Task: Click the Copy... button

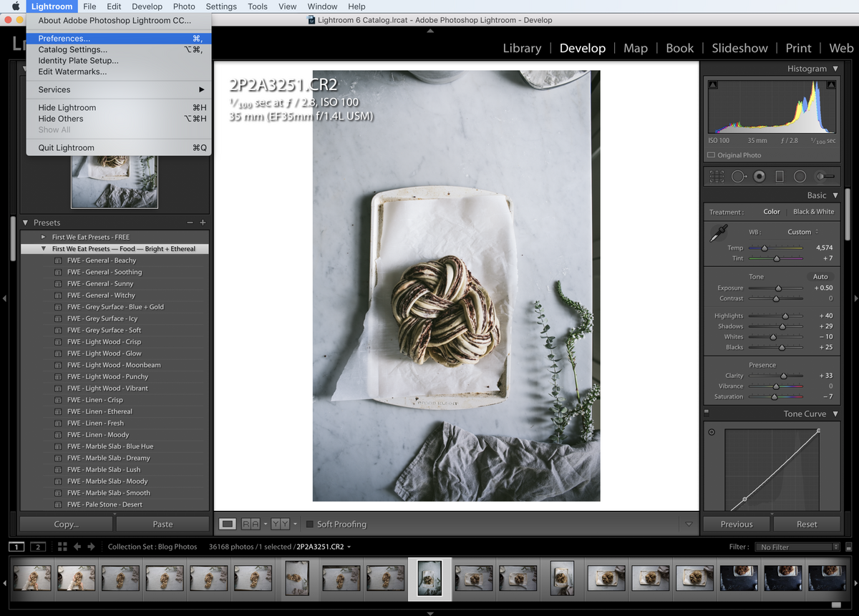Action: point(67,524)
